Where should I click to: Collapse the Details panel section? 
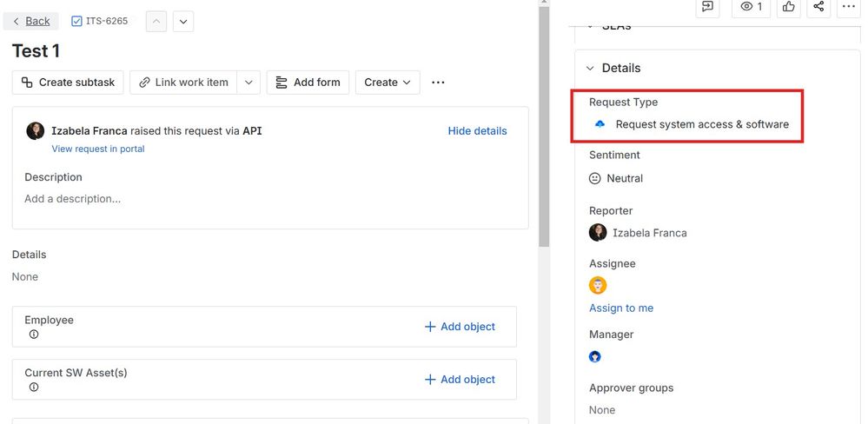click(x=590, y=68)
